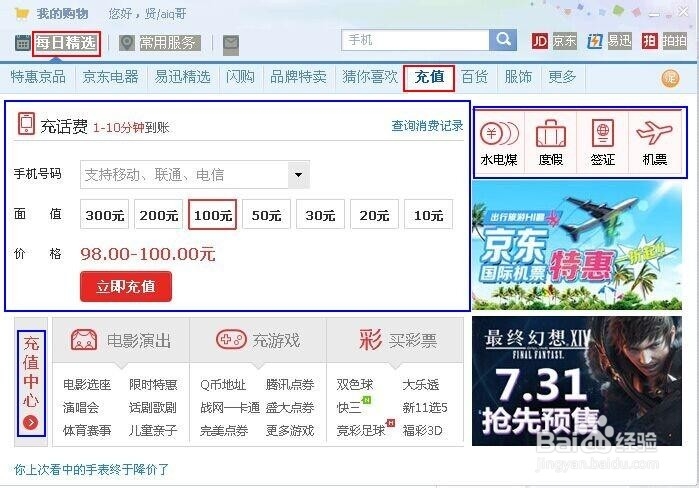Select the 充值 tab
The width and height of the screenshot is (699, 488).
[x=429, y=78]
